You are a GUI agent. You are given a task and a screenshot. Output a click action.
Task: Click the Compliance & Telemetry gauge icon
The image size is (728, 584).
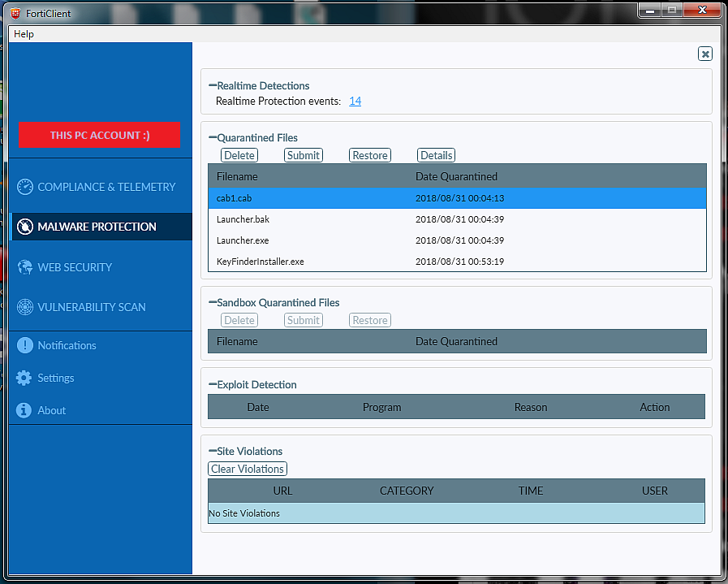(25, 187)
